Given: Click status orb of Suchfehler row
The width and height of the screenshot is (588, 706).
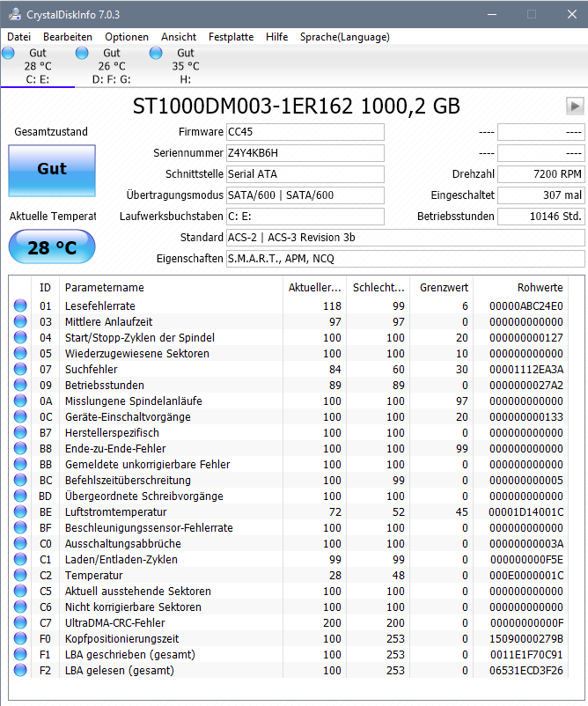Looking at the screenshot, I should click(x=20, y=369).
